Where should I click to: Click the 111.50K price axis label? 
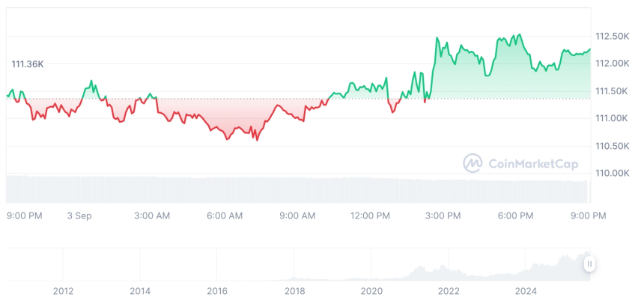click(612, 91)
